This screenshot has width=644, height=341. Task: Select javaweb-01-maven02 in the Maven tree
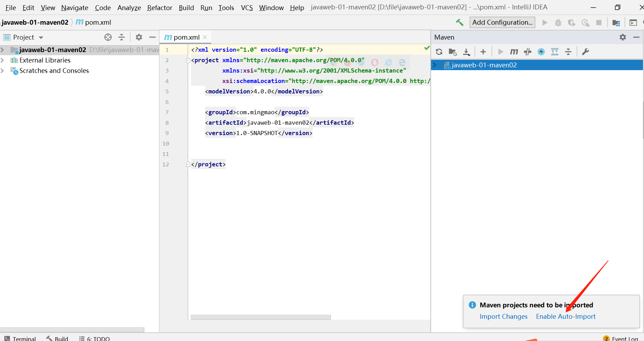(537, 65)
